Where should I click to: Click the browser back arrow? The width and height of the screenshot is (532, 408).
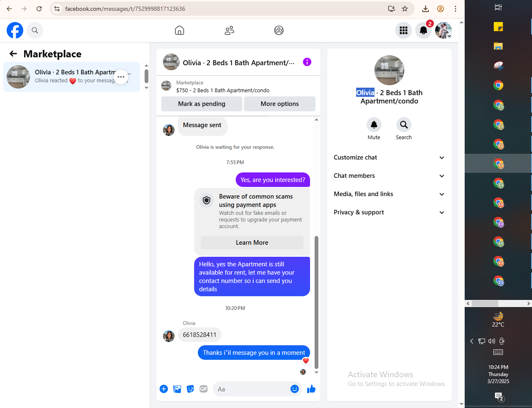coord(9,9)
